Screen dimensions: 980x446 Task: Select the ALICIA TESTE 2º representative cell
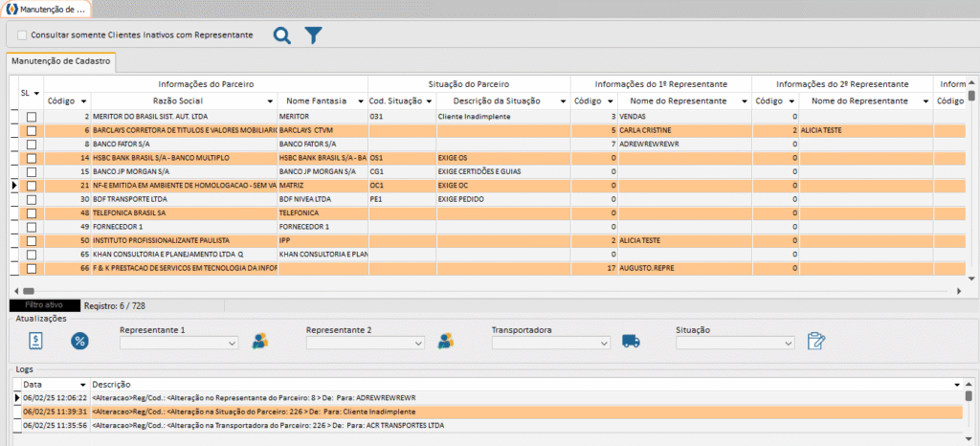[x=865, y=130]
